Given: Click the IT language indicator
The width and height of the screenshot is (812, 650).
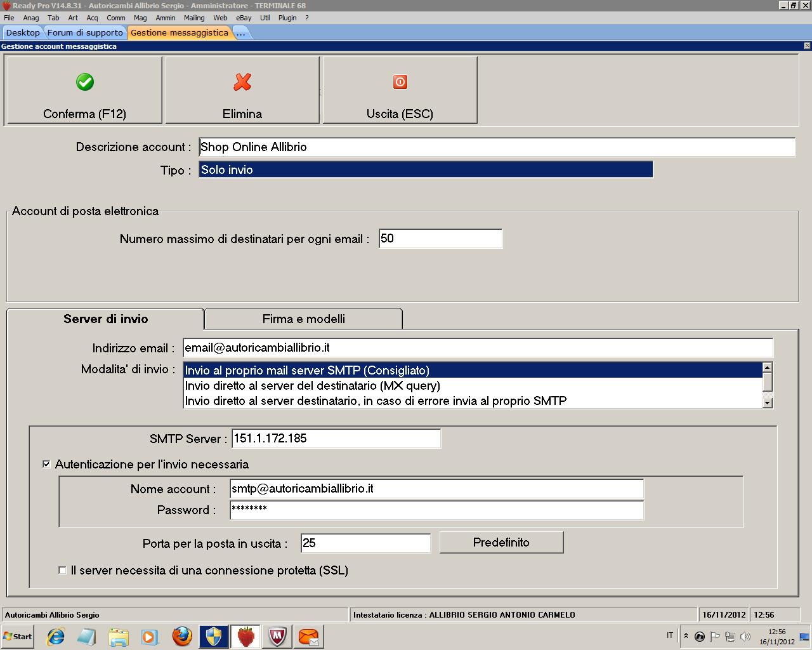Looking at the screenshot, I should click(x=670, y=635).
